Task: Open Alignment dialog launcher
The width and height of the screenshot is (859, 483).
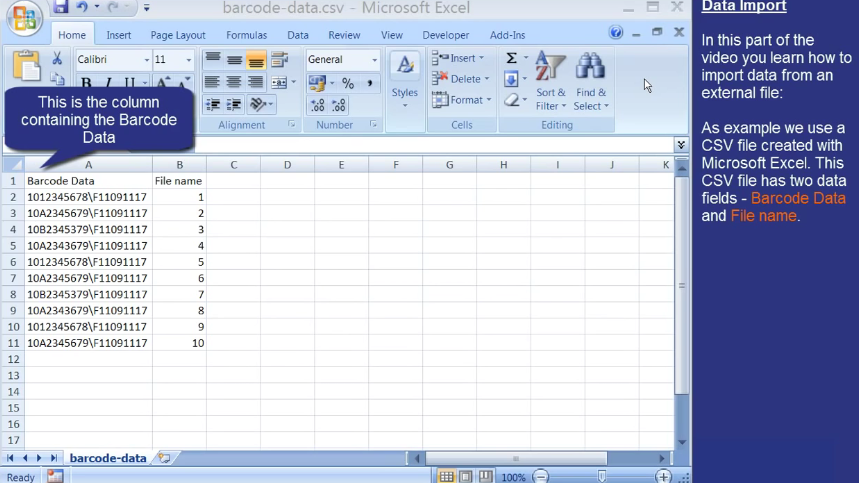Action: click(x=291, y=125)
